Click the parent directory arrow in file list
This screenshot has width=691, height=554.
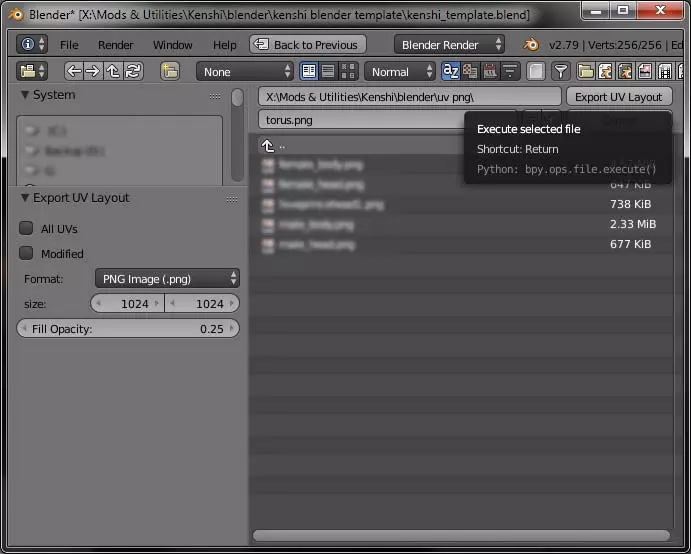click(267, 146)
